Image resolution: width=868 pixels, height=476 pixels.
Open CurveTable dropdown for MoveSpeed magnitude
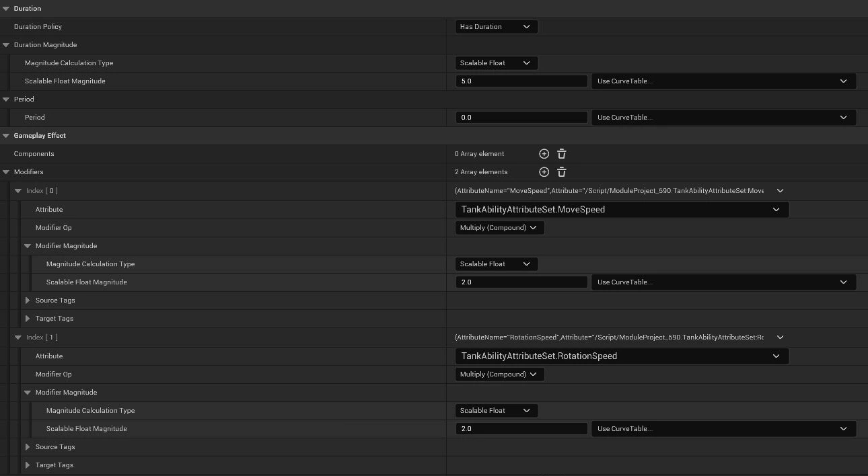[724, 282]
